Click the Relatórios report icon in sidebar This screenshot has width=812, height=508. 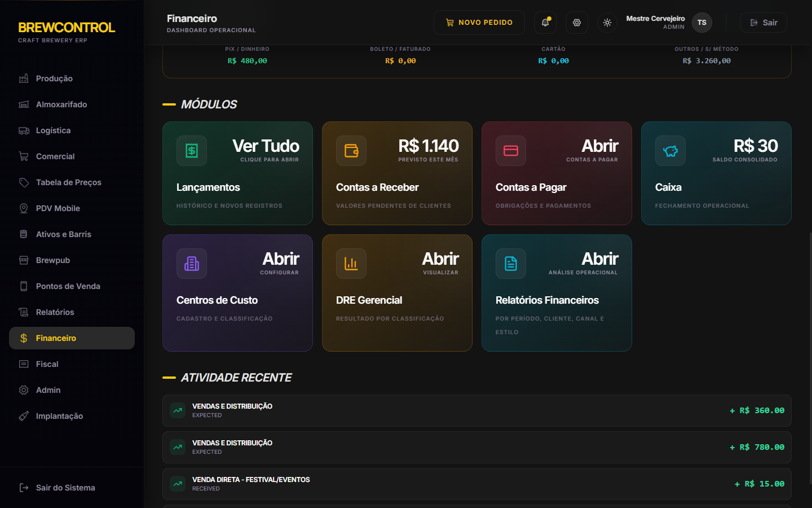24,312
